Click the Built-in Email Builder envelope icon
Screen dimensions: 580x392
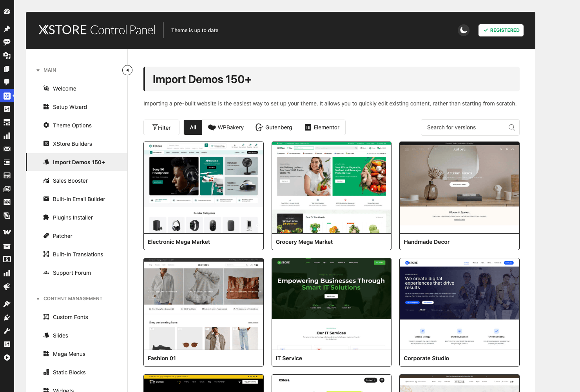[46, 199]
